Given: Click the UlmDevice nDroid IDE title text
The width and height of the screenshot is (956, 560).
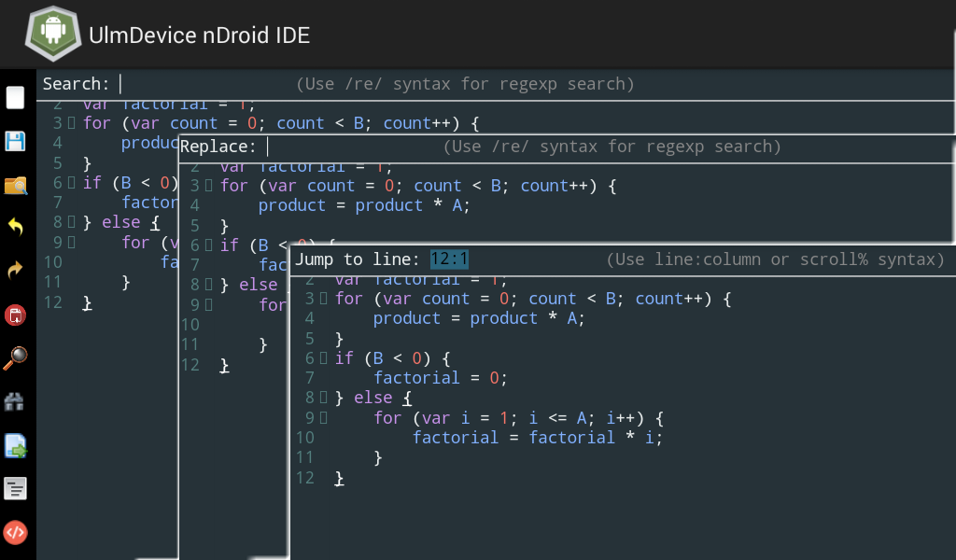Looking at the screenshot, I should coord(200,35).
